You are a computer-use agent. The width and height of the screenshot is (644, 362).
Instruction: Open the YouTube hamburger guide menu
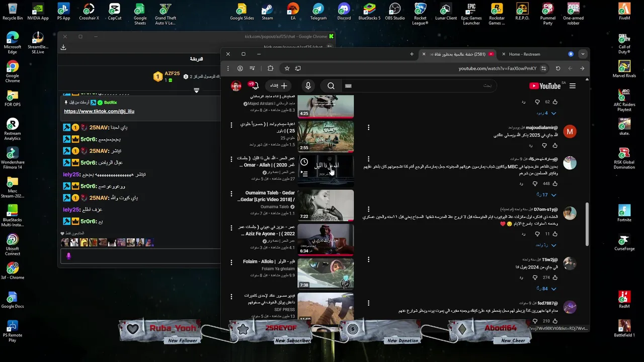[x=573, y=86]
